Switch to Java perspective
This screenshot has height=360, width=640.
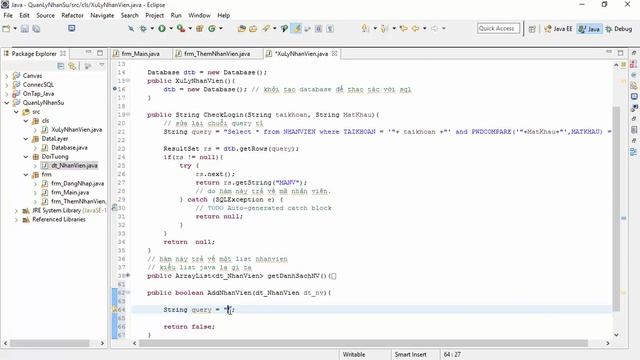pyautogui.click(x=589, y=29)
